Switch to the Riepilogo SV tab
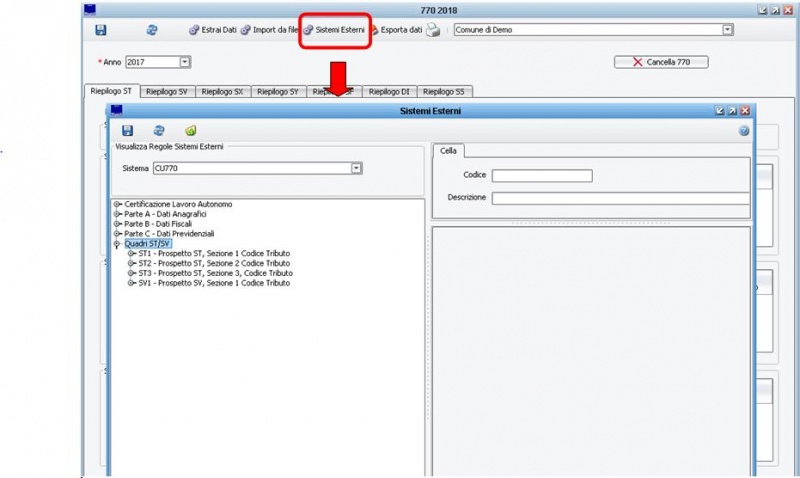Viewport: 800px width, 478px height. tap(167, 92)
